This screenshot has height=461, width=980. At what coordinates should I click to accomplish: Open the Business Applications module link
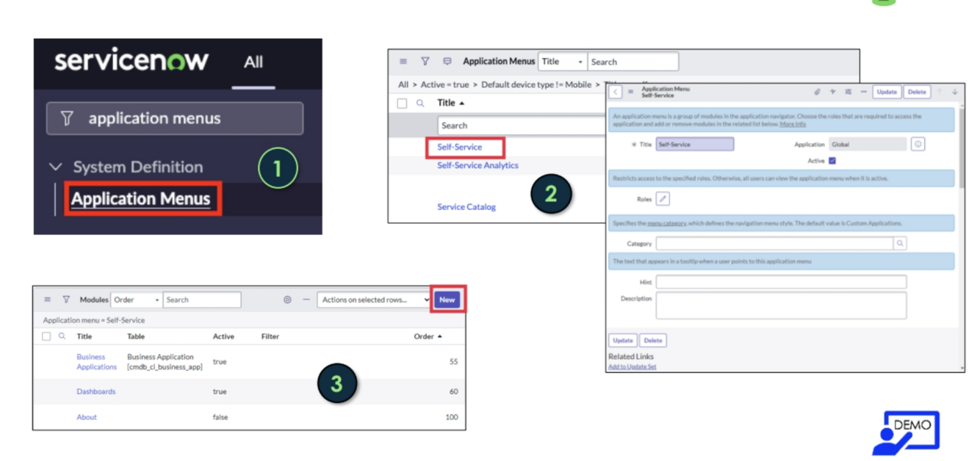pos(97,362)
